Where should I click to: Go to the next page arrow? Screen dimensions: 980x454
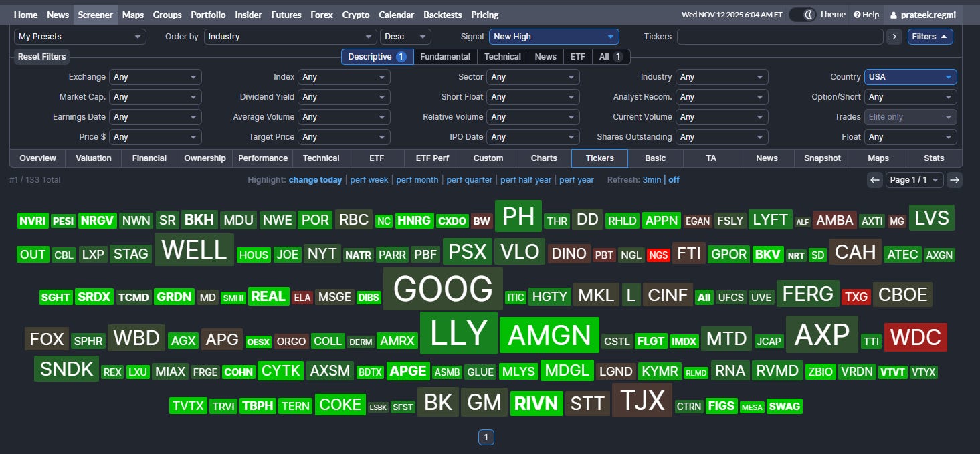point(955,179)
